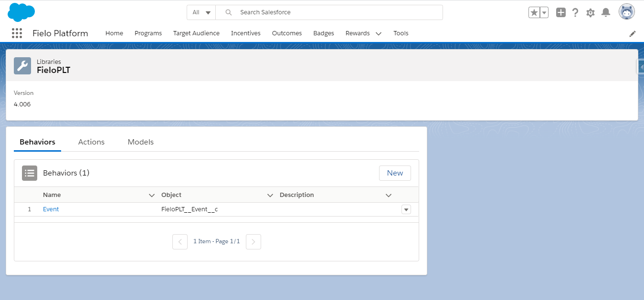This screenshot has width=644, height=300.
Task: Open the App Launcher dots grid
Action: click(x=17, y=33)
